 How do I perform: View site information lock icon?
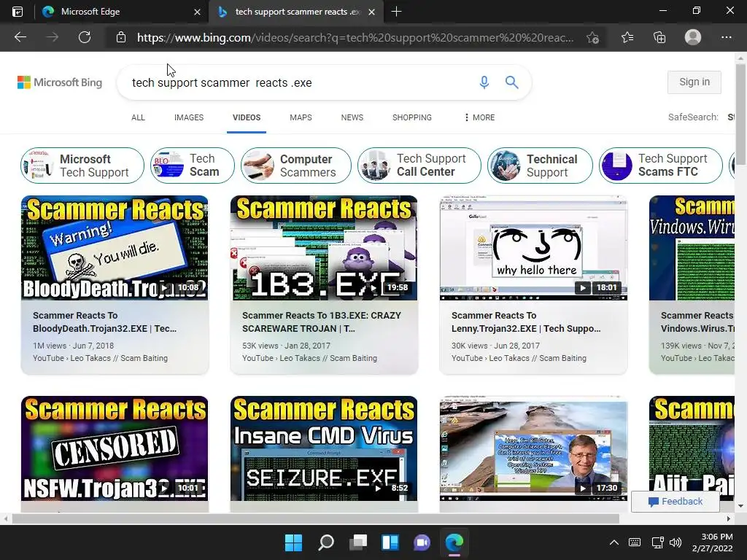click(121, 37)
